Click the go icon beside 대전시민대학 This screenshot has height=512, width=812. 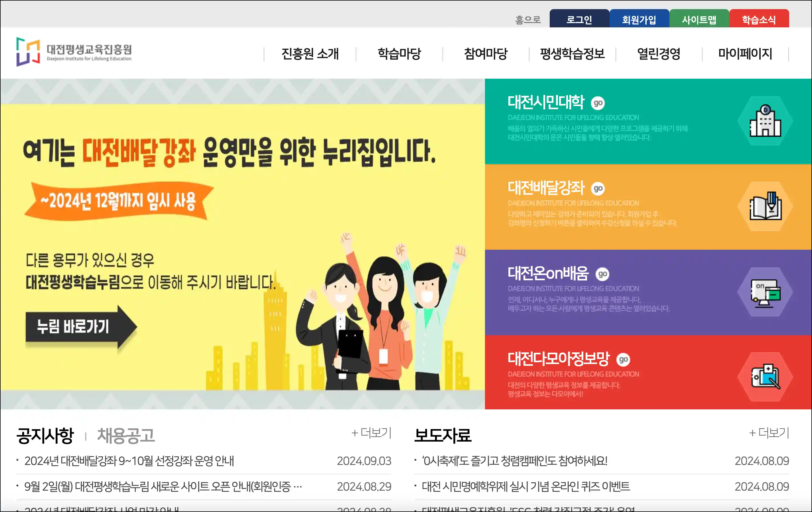tap(598, 103)
